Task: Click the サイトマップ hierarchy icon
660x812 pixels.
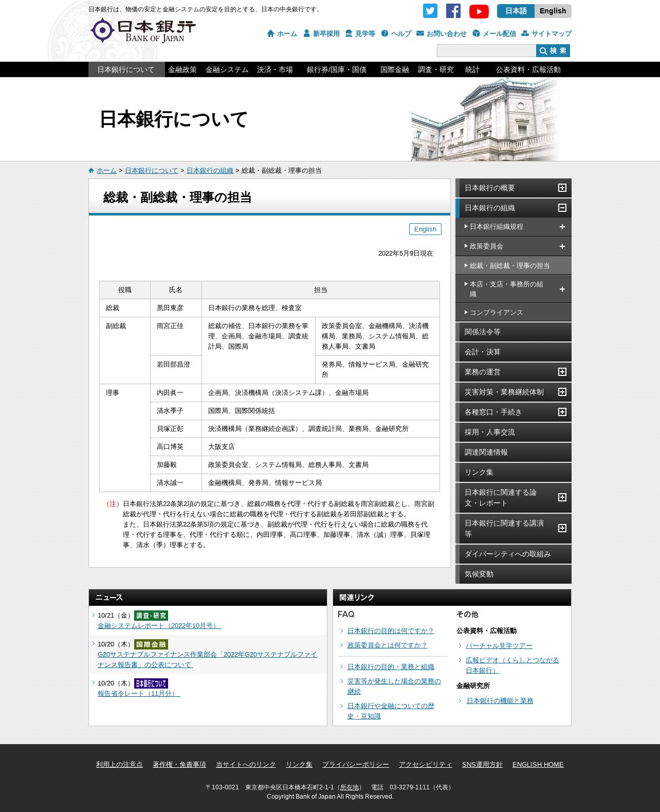Action: point(525,33)
